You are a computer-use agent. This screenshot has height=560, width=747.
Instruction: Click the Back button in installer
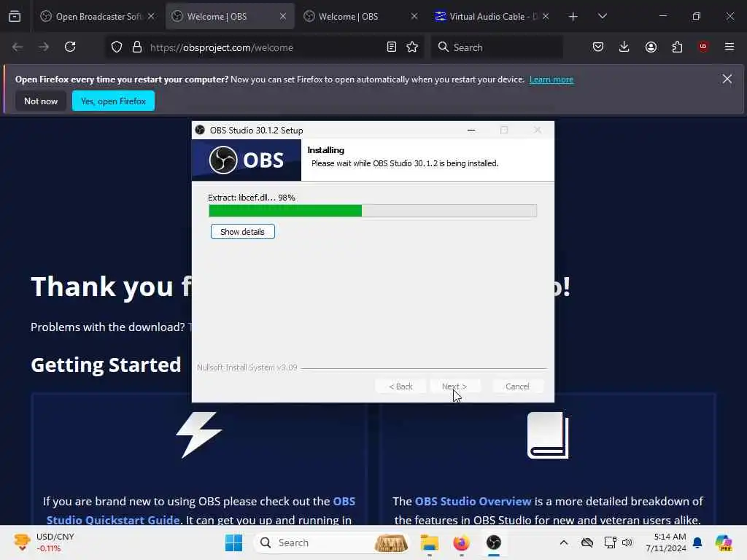click(x=400, y=386)
